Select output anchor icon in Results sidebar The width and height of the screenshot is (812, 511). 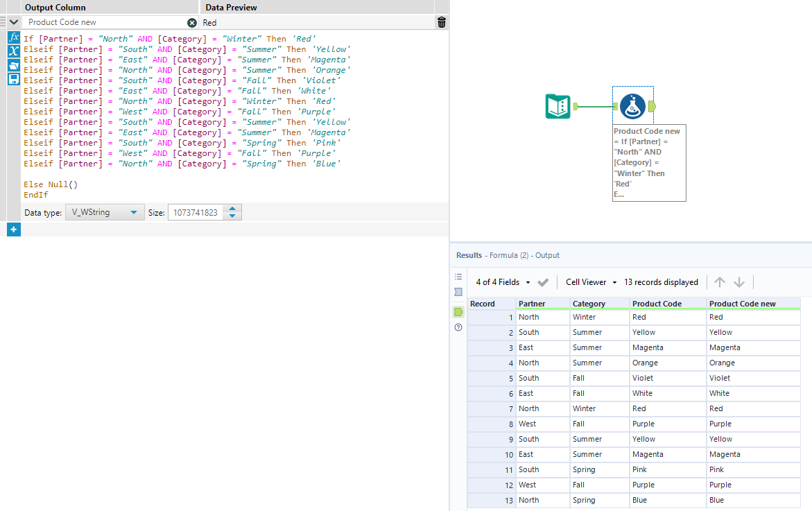[x=458, y=312]
